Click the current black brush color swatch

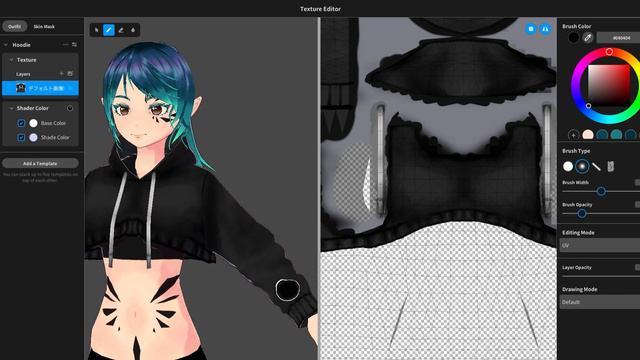(x=573, y=38)
